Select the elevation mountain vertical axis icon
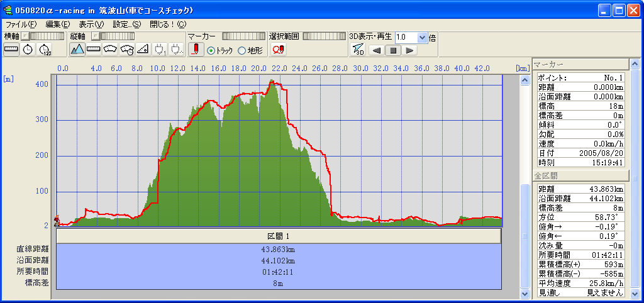Screen dimensions: 644x303 [x=77, y=49]
